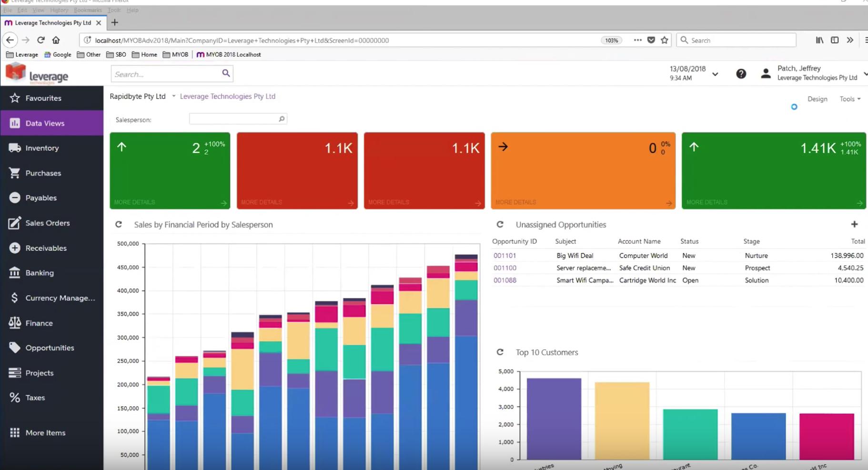
Task: Open opportunity 001100 link
Action: point(505,268)
